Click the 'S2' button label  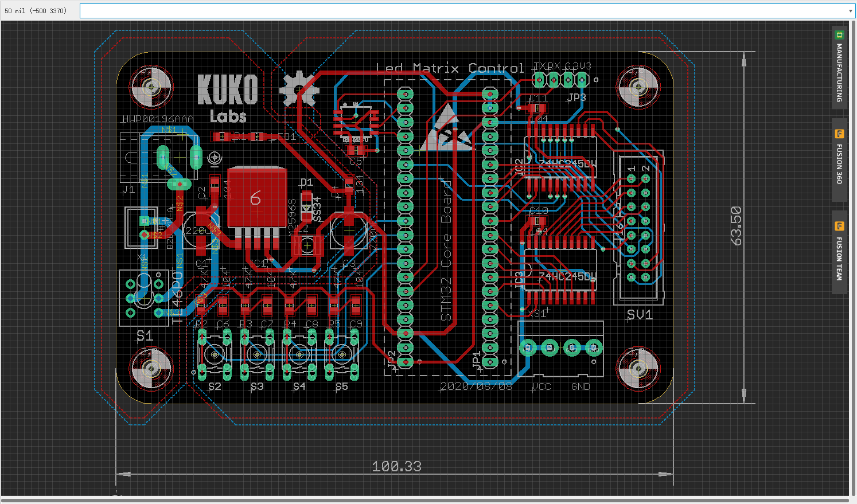click(215, 386)
